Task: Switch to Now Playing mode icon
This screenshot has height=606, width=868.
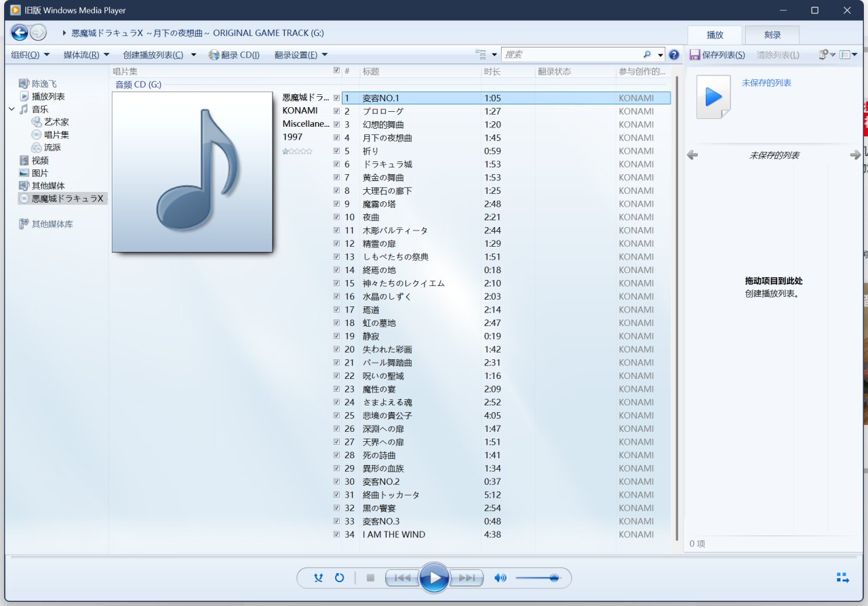Action: 843,578
